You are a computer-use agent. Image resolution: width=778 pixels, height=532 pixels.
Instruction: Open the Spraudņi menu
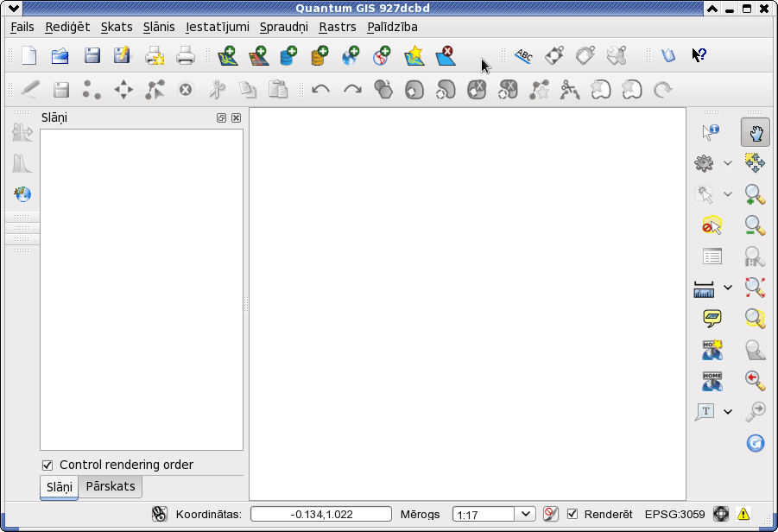pos(284,27)
